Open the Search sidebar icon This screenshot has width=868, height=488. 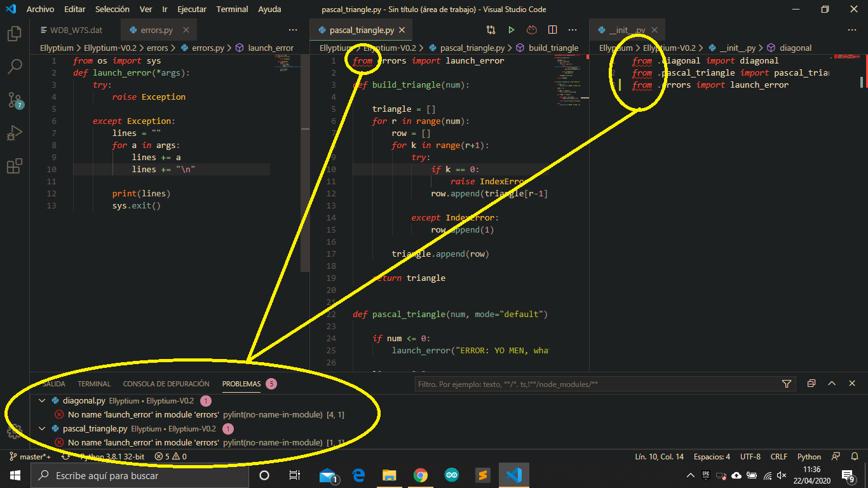tap(15, 67)
